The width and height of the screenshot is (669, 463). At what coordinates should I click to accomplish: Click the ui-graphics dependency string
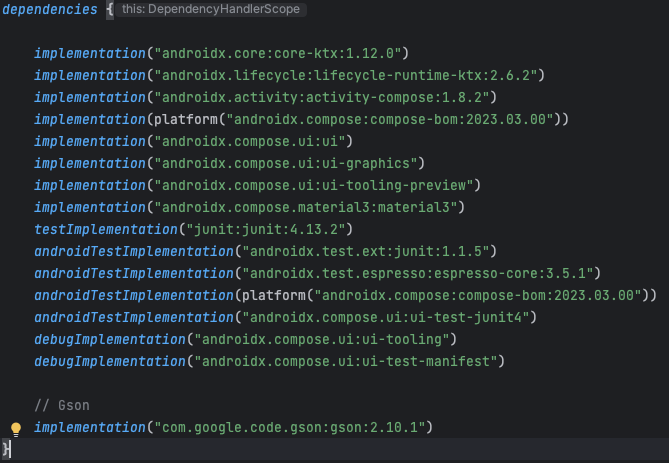click(x=285, y=164)
